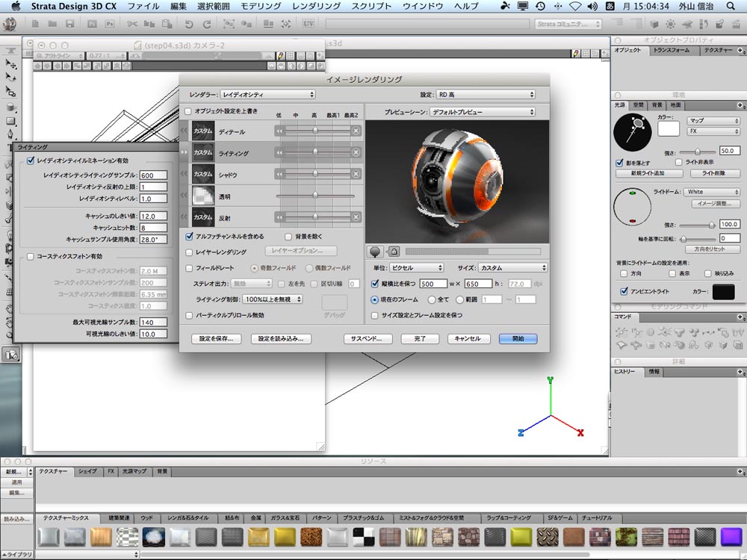The width and height of the screenshot is (747, 560).
Task: Select the wood texture thumbnail
Action: (x=101, y=537)
